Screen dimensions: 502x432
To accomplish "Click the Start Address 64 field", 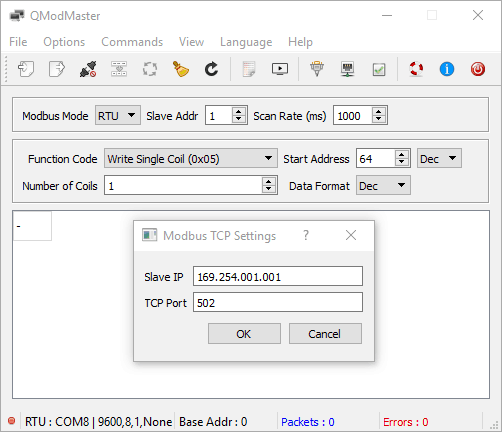I will tap(376, 158).
